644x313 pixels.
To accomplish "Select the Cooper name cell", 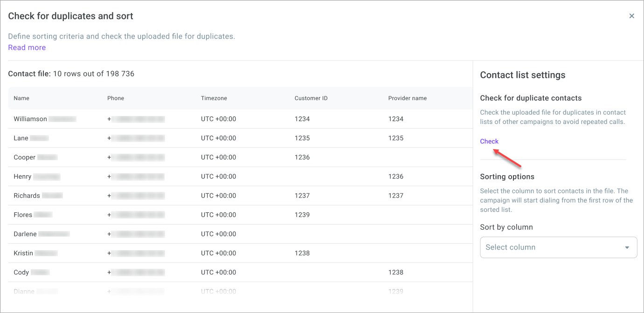I will 35,157.
